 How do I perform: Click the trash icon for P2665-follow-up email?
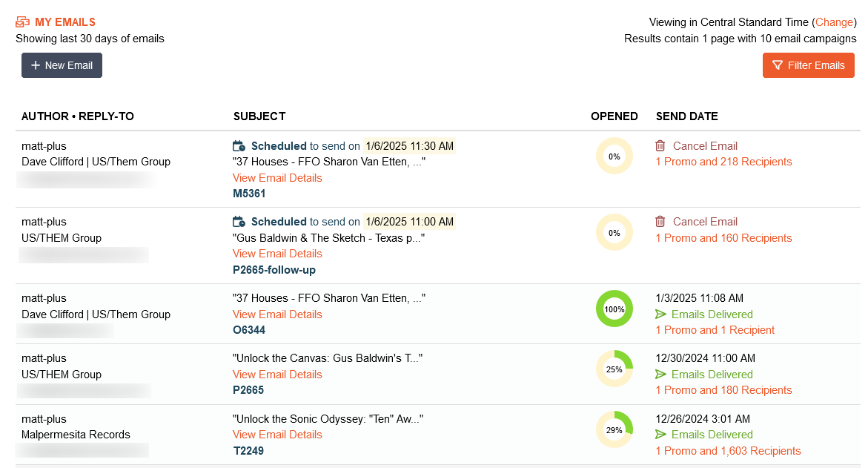(x=660, y=222)
